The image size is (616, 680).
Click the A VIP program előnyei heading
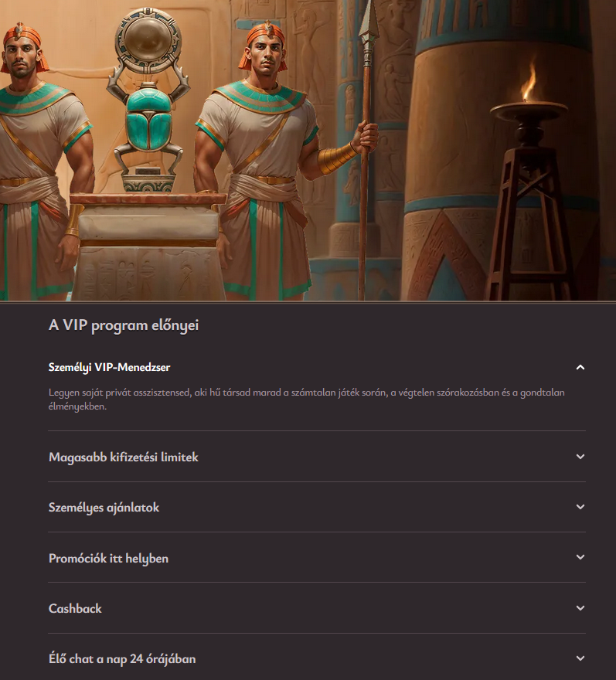(x=124, y=325)
